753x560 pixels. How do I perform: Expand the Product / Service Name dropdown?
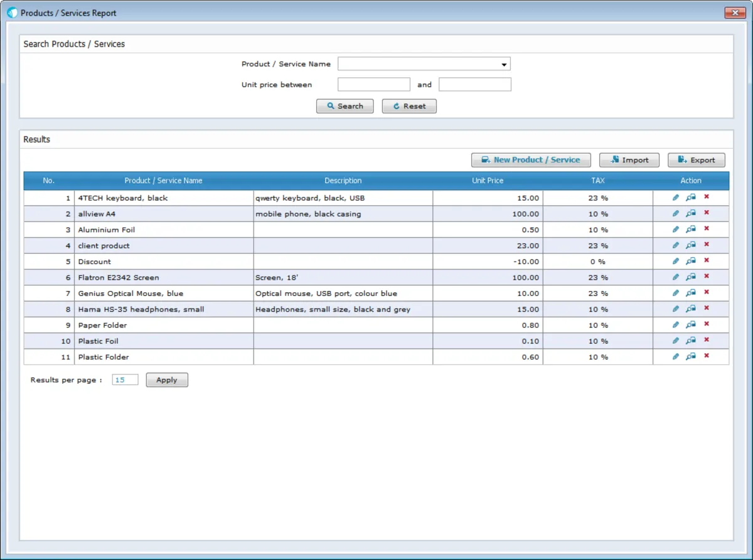[x=504, y=64]
